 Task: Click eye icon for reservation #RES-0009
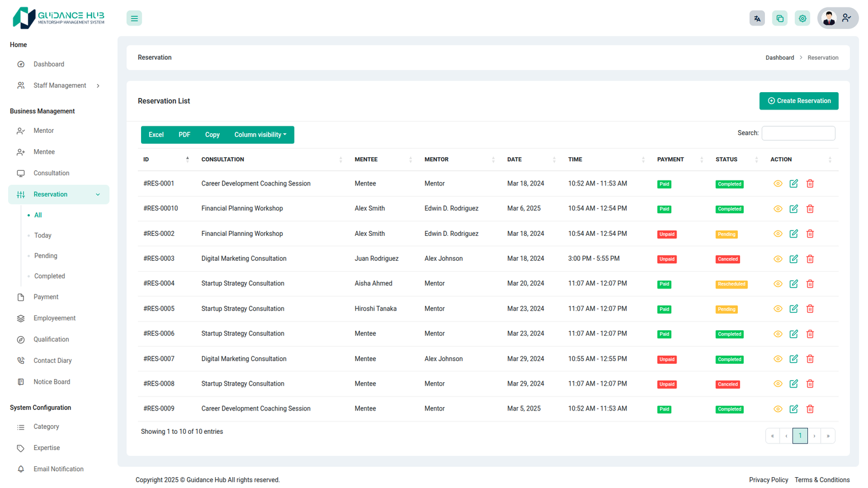777,409
